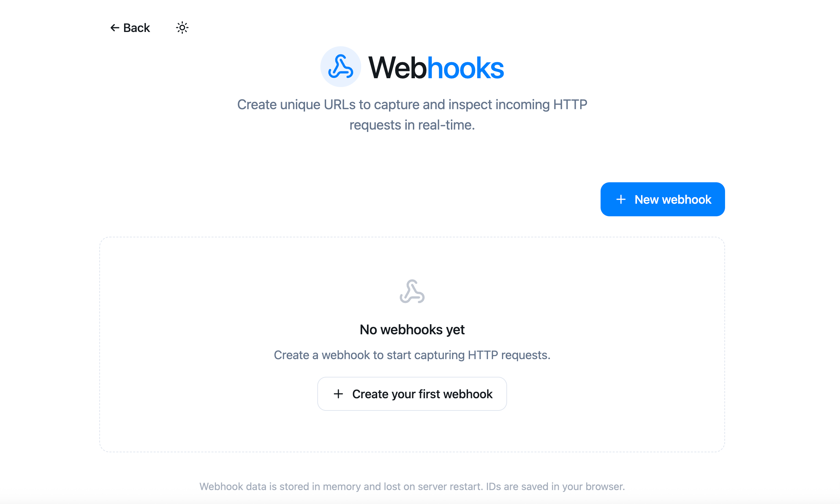Viewport: 840px width, 504px height.
Task: Click the gray webhook icon in empty state
Action: pos(412,291)
